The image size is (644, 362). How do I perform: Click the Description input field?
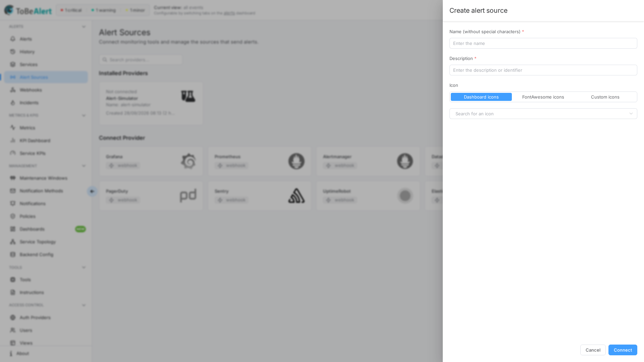(543, 70)
